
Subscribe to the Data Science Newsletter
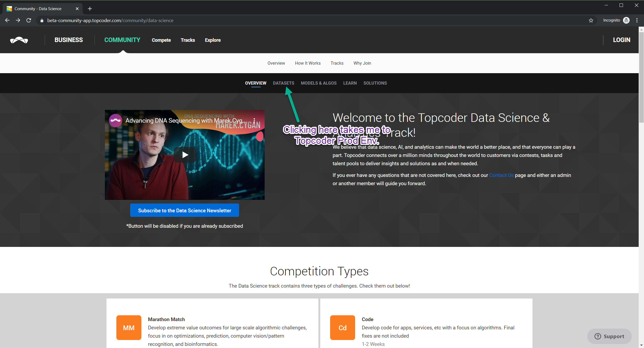[184, 210]
